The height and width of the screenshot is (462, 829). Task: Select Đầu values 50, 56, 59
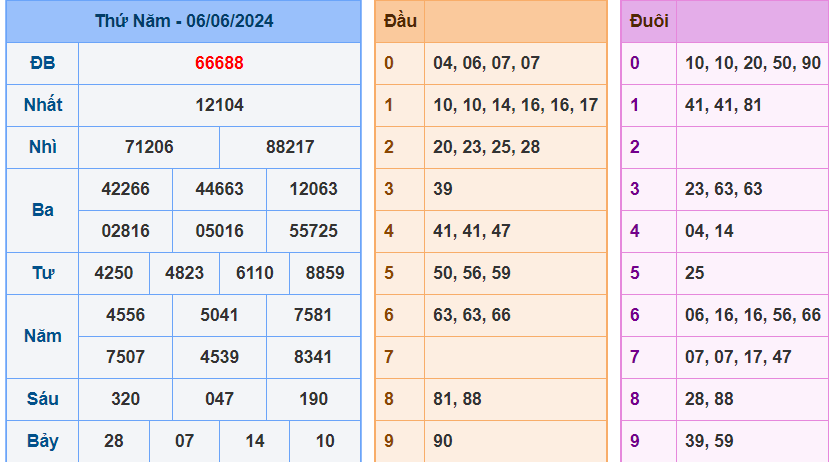pyautogui.click(x=472, y=273)
